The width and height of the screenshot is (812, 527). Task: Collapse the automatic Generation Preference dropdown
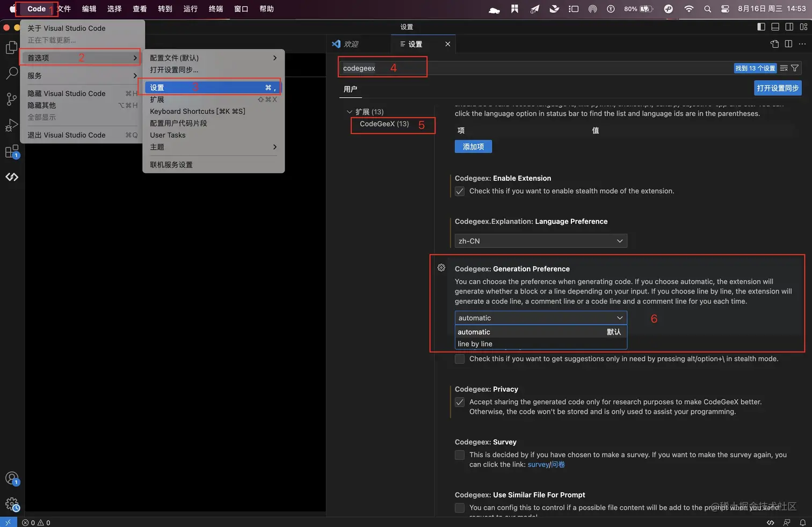click(x=541, y=318)
